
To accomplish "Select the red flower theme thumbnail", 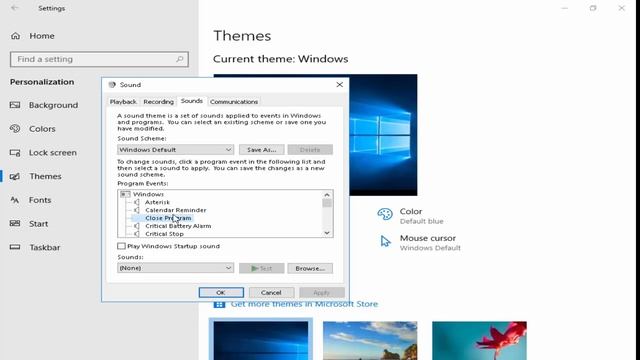I will 479,340.
